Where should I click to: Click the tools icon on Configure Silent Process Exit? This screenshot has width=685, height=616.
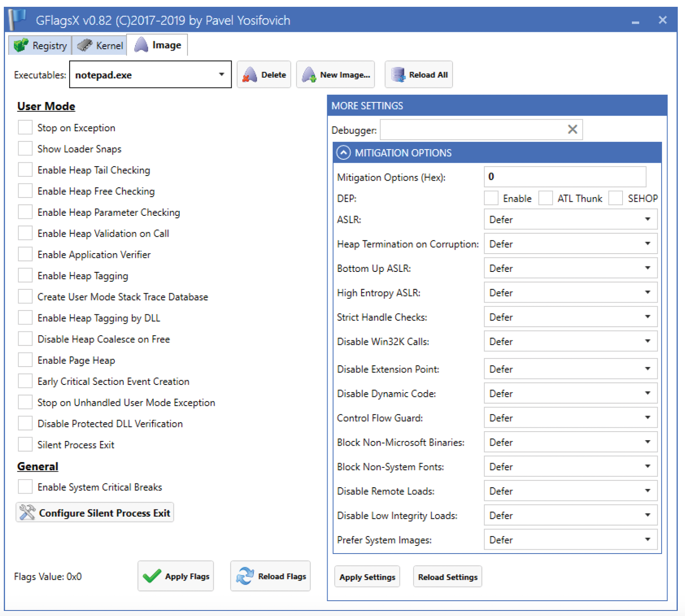point(27,512)
